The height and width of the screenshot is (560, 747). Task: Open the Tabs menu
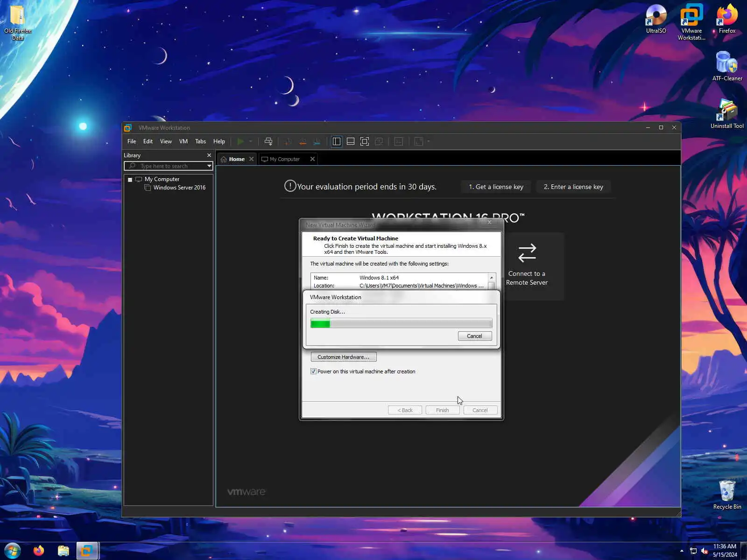pos(200,141)
